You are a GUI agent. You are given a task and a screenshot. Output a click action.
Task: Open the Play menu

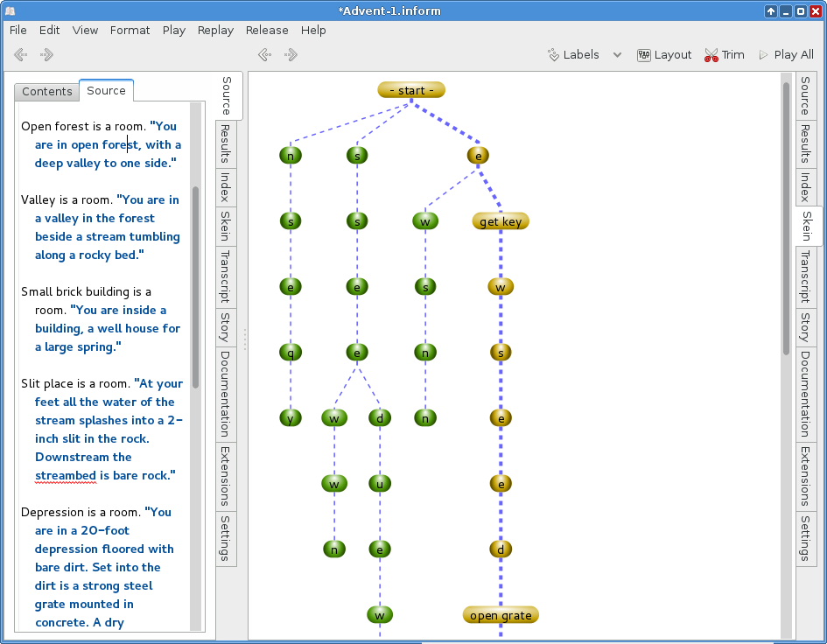(173, 30)
